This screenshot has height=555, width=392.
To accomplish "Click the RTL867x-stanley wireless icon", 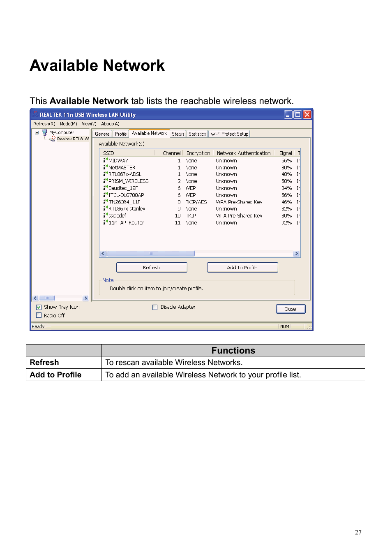I will click(x=106, y=208).
